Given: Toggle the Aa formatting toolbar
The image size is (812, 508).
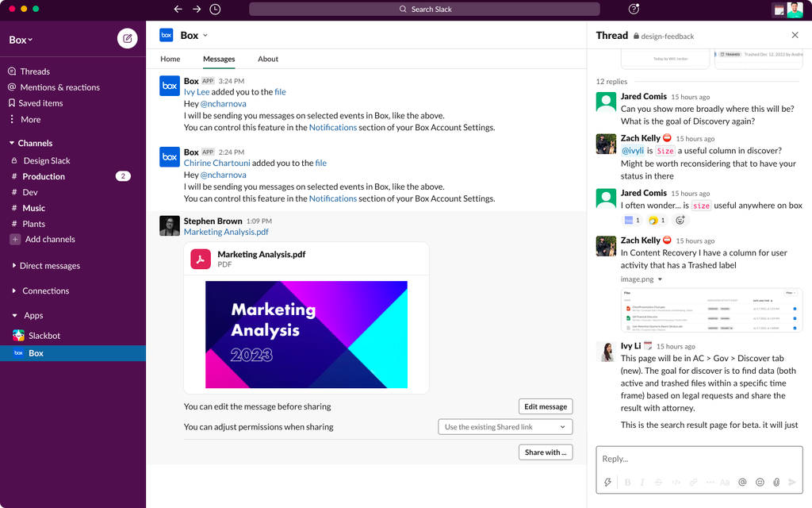Looking at the screenshot, I should (725, 482).
